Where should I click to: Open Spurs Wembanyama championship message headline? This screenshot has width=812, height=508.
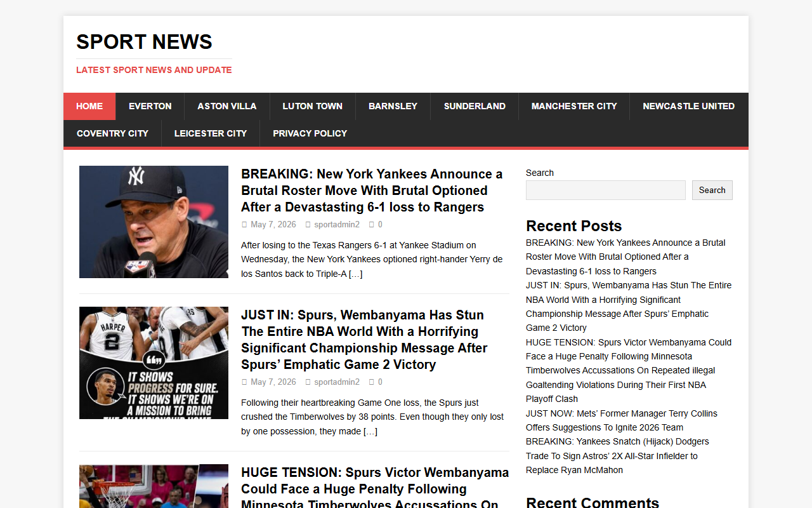pyautogui.click(x=364, y=340)
